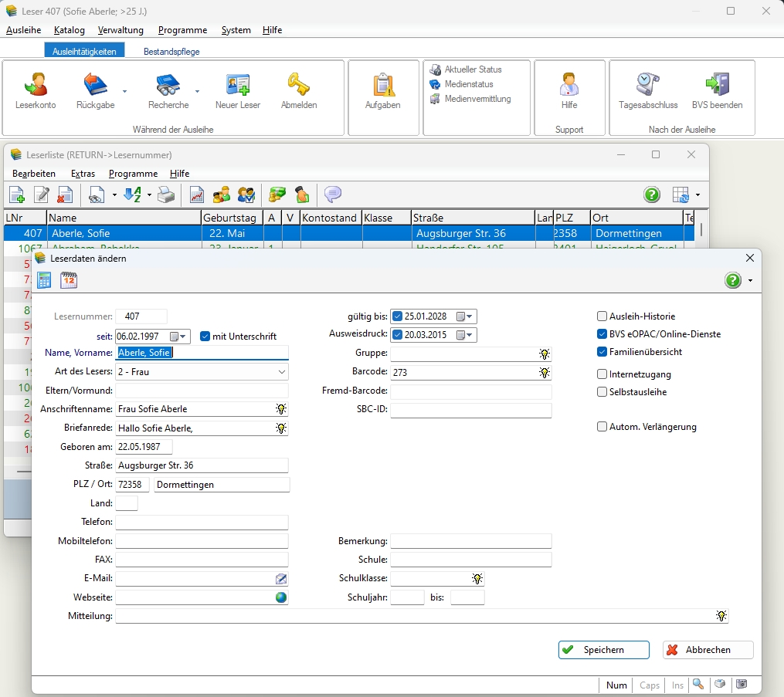Click BVS beenden icon
Screen dimensions: 784x697
pyautogui.click(x=717, y=84)
